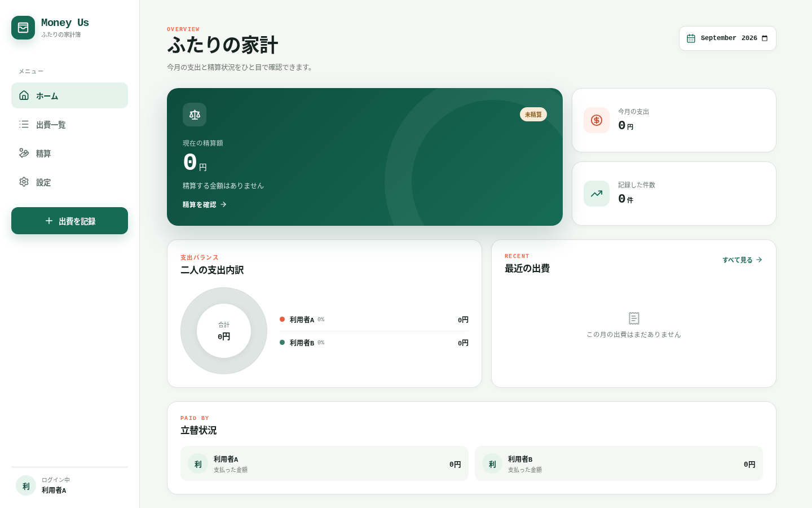Click the Money Us logo icon
This screenshot has height=508, width=812.
click(x=23, y=28)
